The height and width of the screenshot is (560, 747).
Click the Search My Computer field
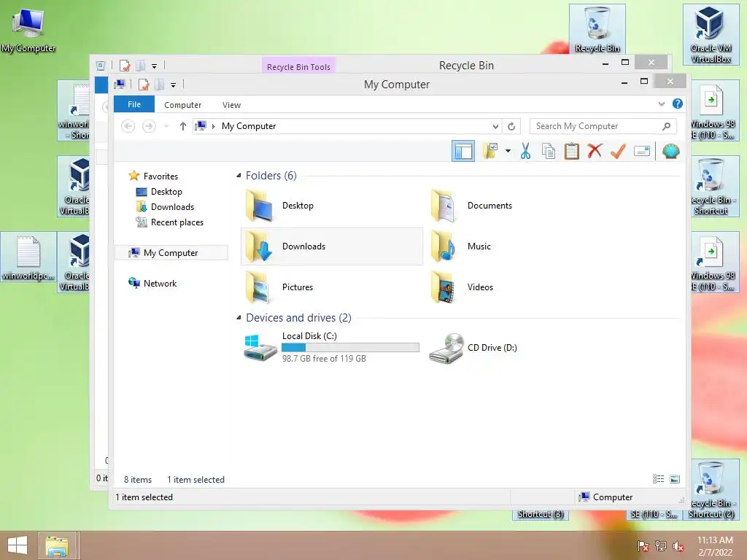[x=603, y=126]
